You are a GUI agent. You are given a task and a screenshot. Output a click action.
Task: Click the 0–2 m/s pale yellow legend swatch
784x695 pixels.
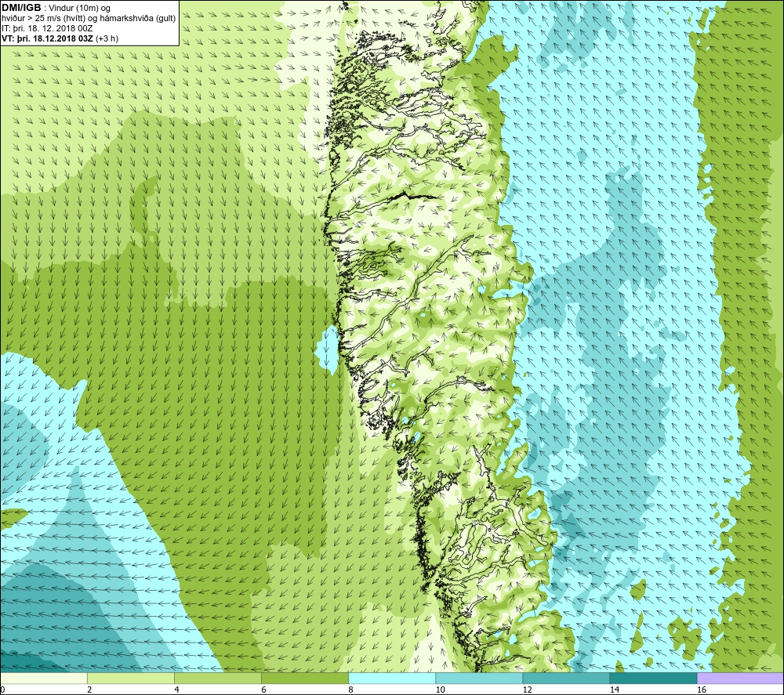(x=43, y=678)
